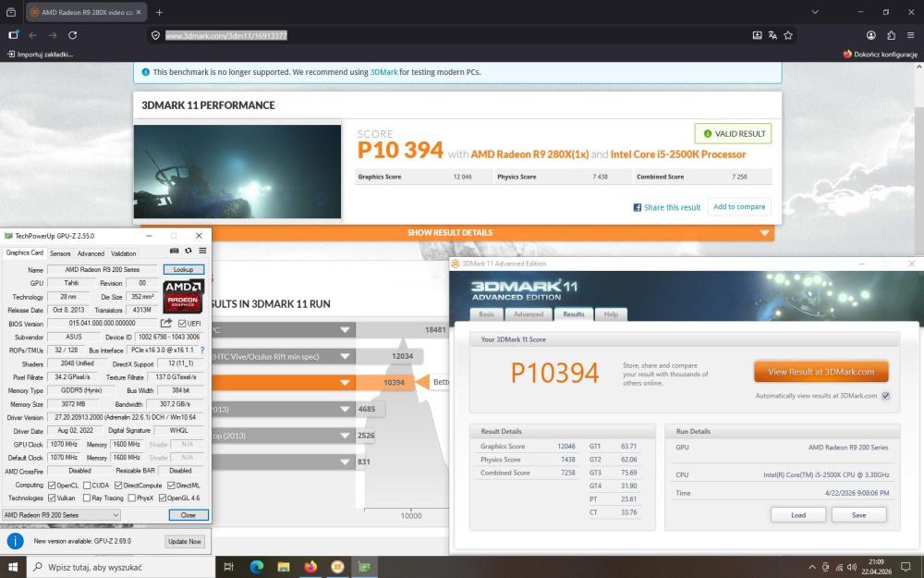The image size is (924, 578).
Task: Expand the orange 10394 result row arrow
Action: [345, 383]
